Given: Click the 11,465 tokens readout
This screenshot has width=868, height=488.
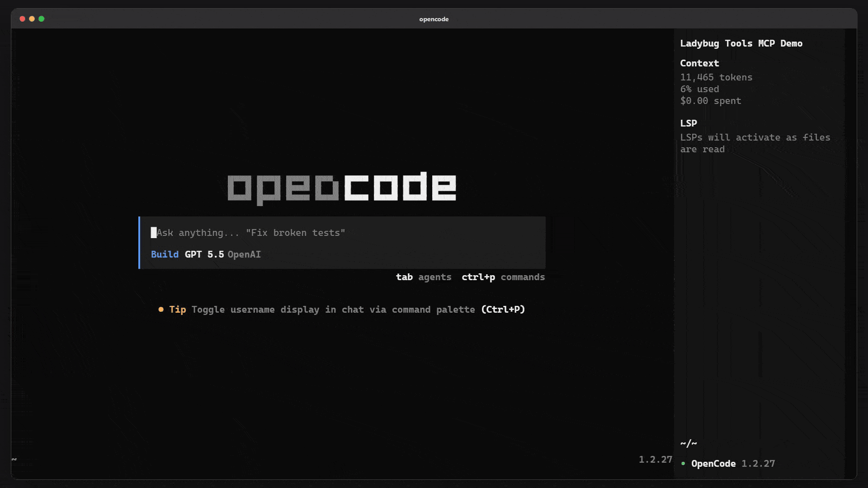Looking at the screenshot, I should click(716, 77).
